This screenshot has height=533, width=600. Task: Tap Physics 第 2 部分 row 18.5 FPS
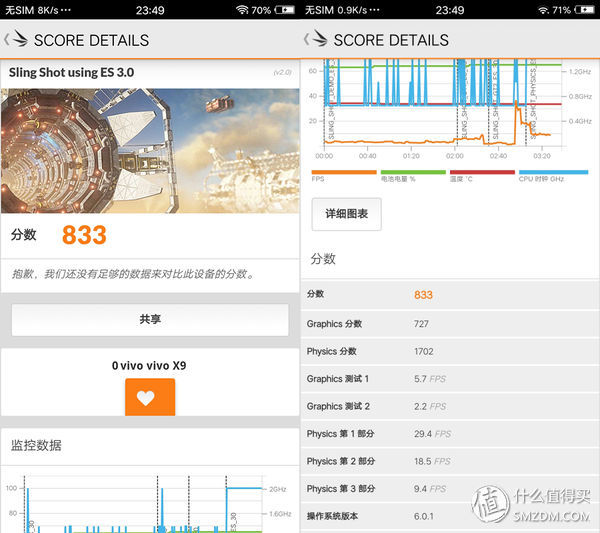tap(450, 461)
